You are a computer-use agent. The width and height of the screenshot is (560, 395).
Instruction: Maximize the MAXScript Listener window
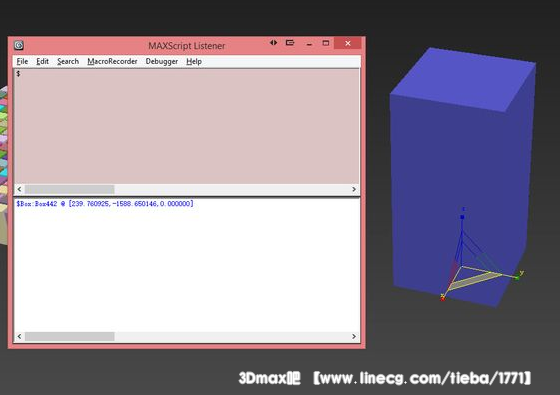click(x=325, y=43)
